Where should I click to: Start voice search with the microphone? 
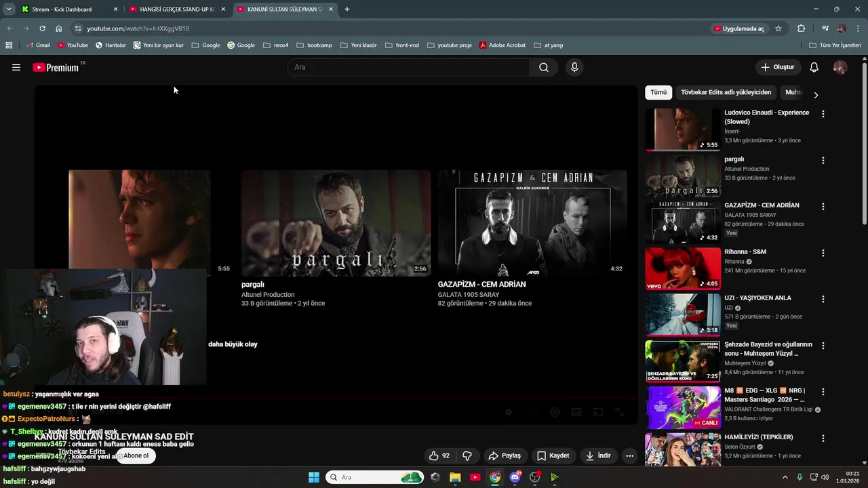coord(574,67)
